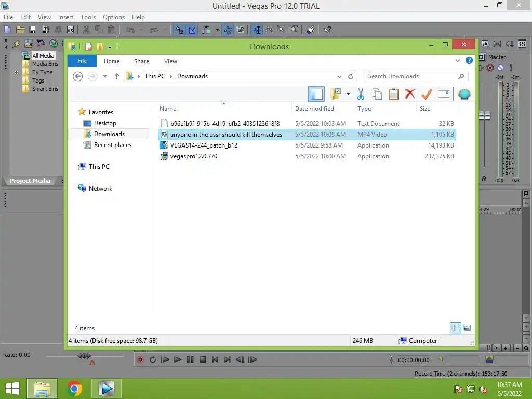Viewport: 532px width, 399px height.
Task: Toggle Loop Playback in transport bar
Action: point(153,360)
